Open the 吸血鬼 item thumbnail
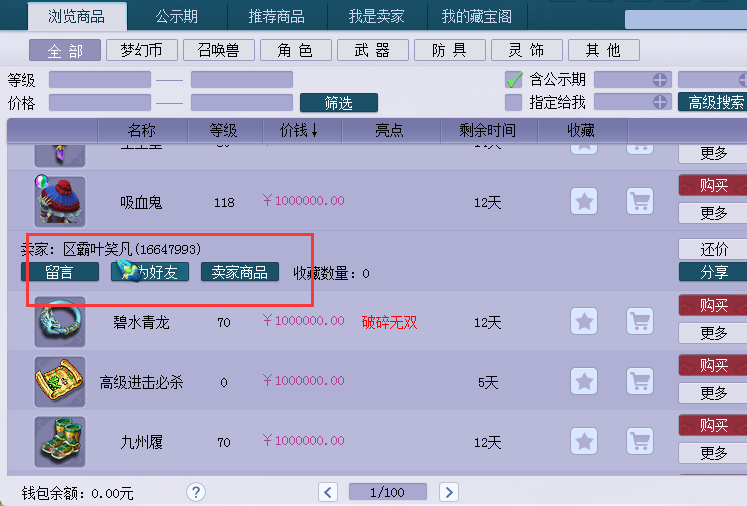 pyautogui.click(x=60, y=202)
